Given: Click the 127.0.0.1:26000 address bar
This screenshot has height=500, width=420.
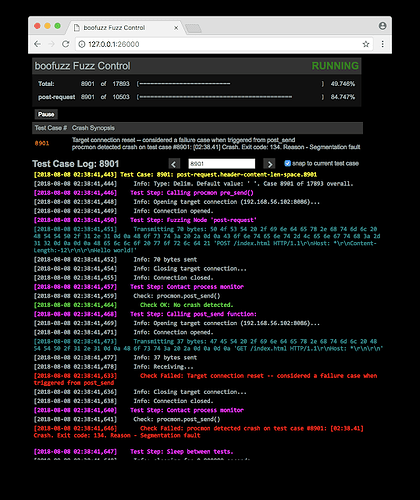Looking at the screenshot, I should 220,44.
